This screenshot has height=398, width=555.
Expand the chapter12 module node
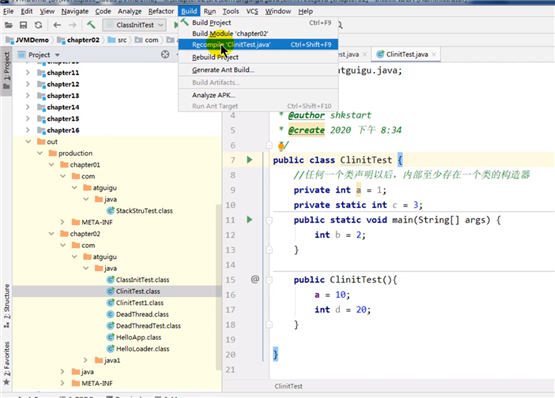(x=28, y=84)
